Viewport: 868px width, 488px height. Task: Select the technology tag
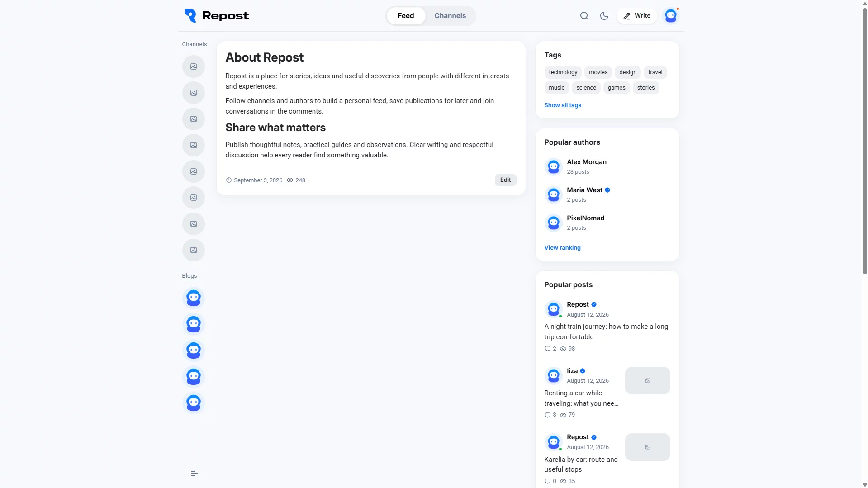(563, 72)
